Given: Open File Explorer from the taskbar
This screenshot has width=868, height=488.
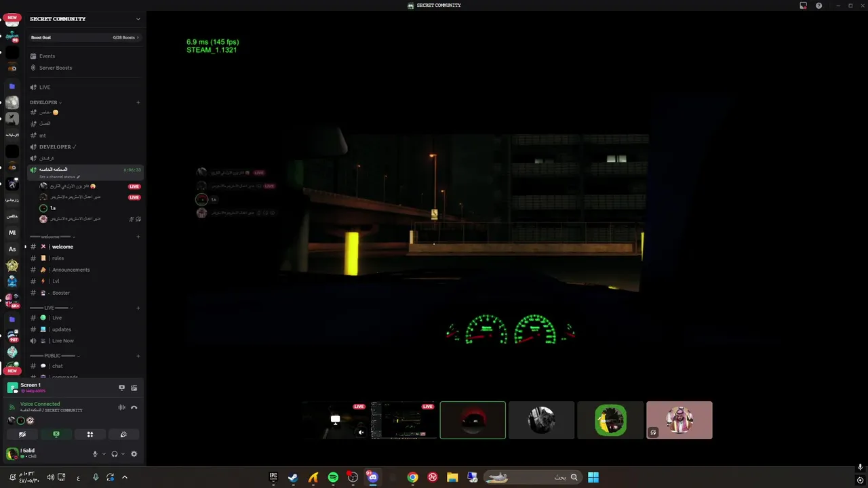Looking at the screenshot, I should tap(452, 477).
